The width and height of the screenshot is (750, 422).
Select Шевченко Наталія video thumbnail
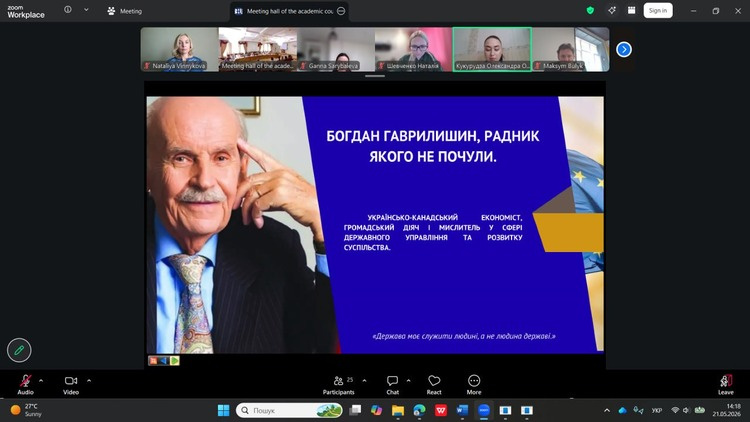414,49
